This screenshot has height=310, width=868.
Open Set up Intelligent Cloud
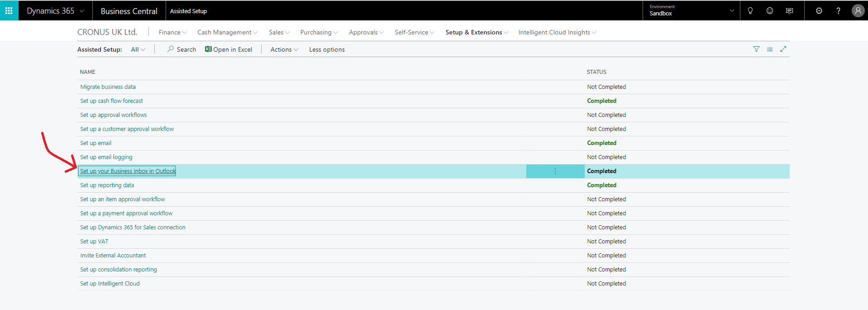110,284
